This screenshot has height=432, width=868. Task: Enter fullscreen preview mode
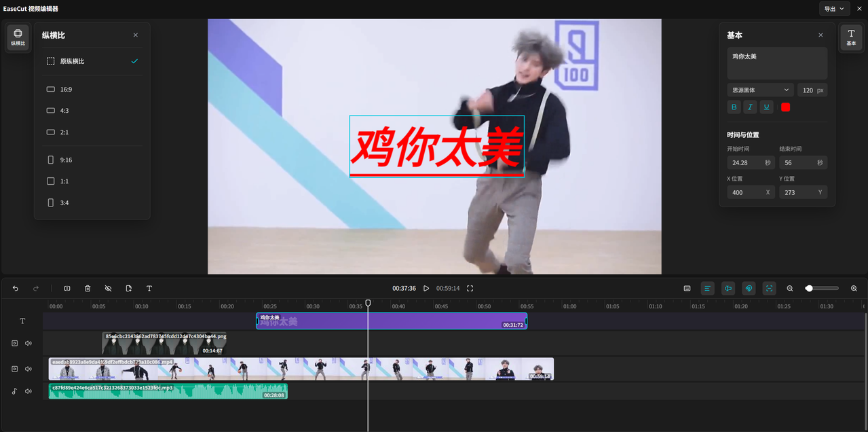click(470, 289)
